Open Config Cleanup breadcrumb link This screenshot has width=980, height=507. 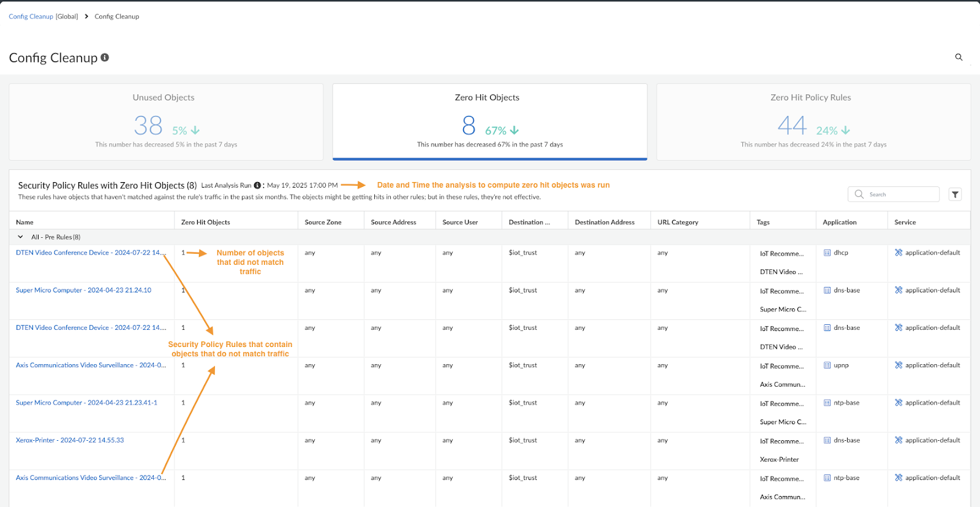pyautogui.click(x=31, y=17)
